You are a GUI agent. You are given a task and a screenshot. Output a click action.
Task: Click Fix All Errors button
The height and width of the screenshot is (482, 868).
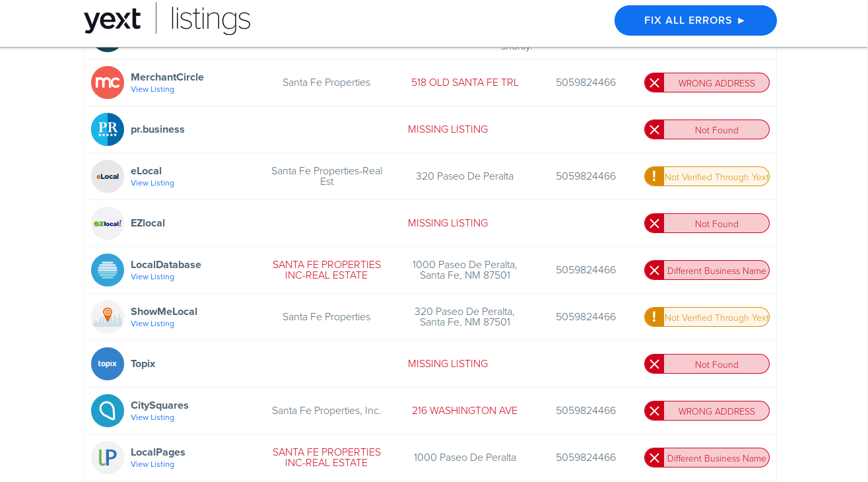(696, 20)
